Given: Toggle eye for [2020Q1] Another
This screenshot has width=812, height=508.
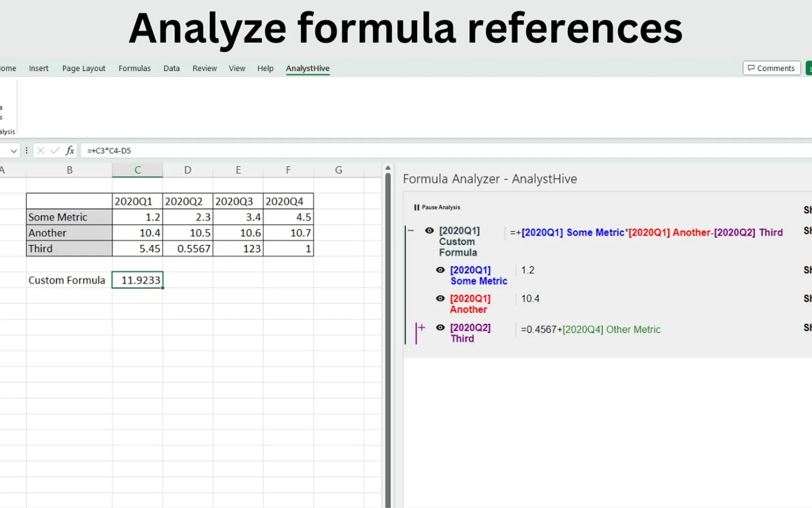Looking at the screenshot, I should pyautogui.click(x=441, y=299).
